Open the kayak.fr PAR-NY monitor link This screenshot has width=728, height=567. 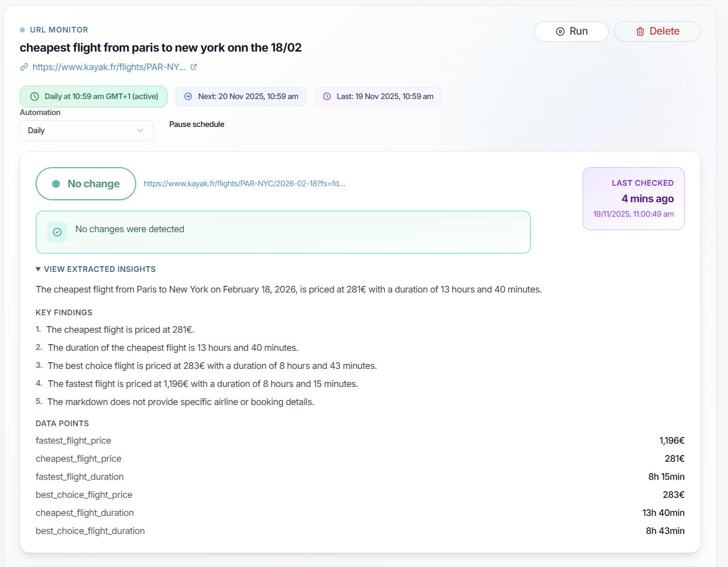click(109, 67)
